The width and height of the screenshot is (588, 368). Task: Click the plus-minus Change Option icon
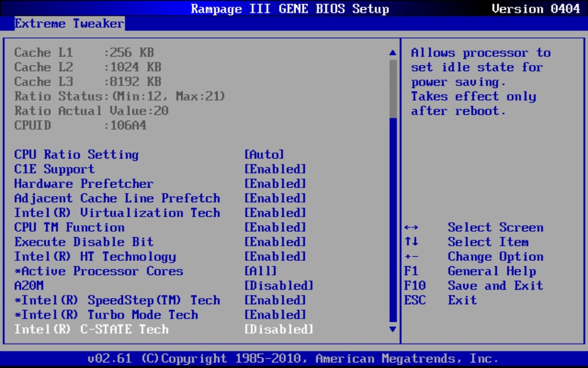pyautogui.click(x=412, y=257)
